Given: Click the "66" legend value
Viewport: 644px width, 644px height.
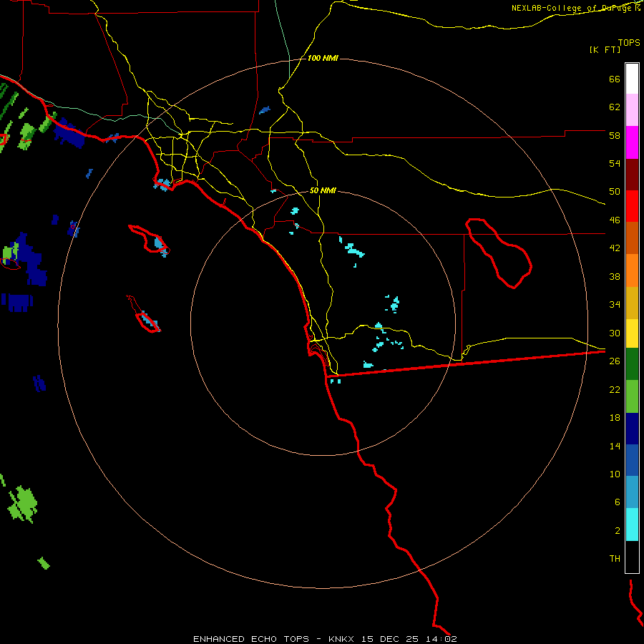Looking at the screenshot, I should coord(615,79).
